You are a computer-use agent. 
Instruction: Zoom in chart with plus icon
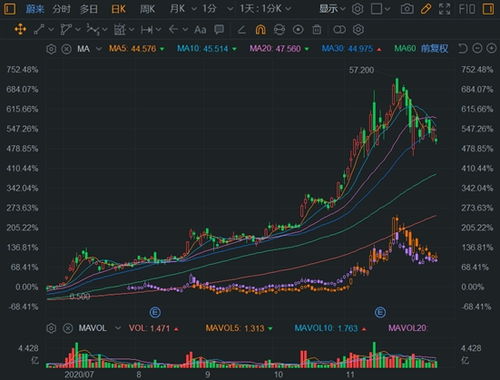click(x=491, y=49)
